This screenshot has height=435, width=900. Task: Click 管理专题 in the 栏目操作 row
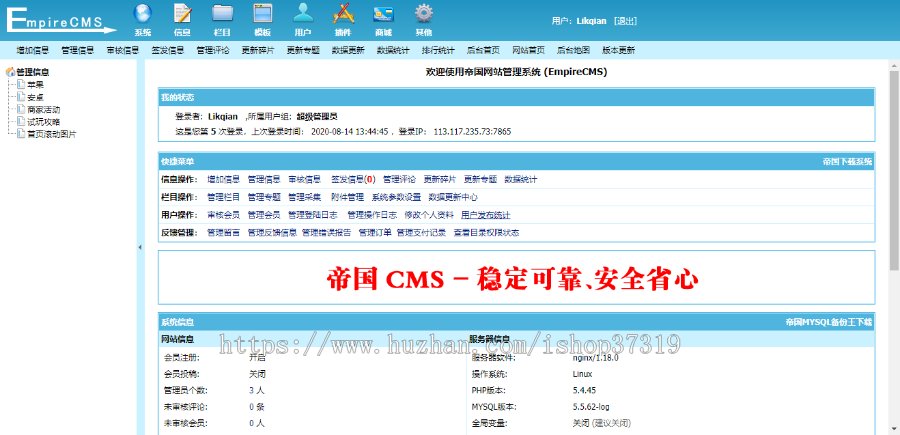(264, 197)
